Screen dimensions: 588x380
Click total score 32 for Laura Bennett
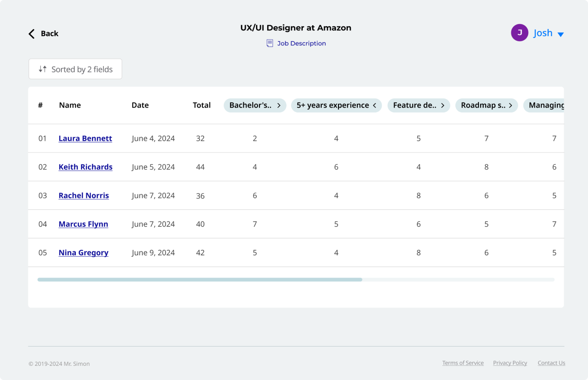(200, 138)
